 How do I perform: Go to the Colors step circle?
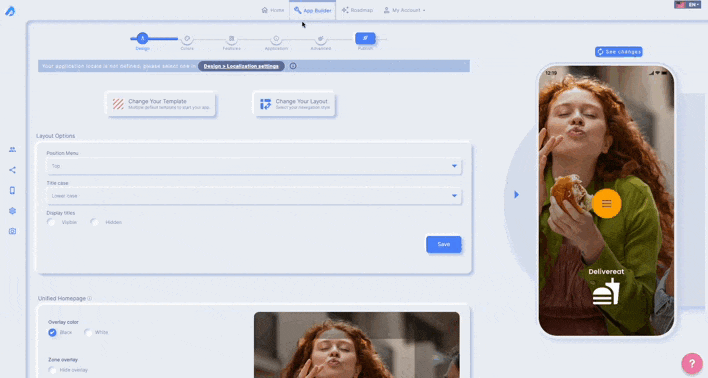click(187, 39)
